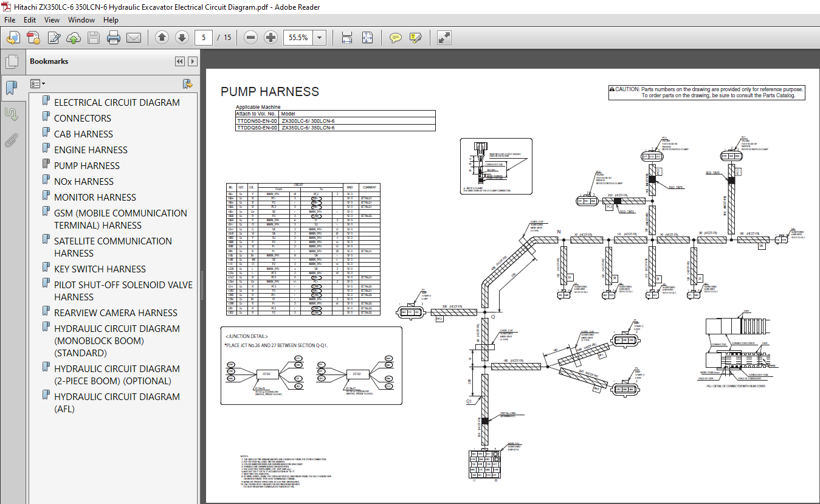
Task: Click the CAUTION notice text on the page
Action: pyautogui.click(x=707, y=92)
